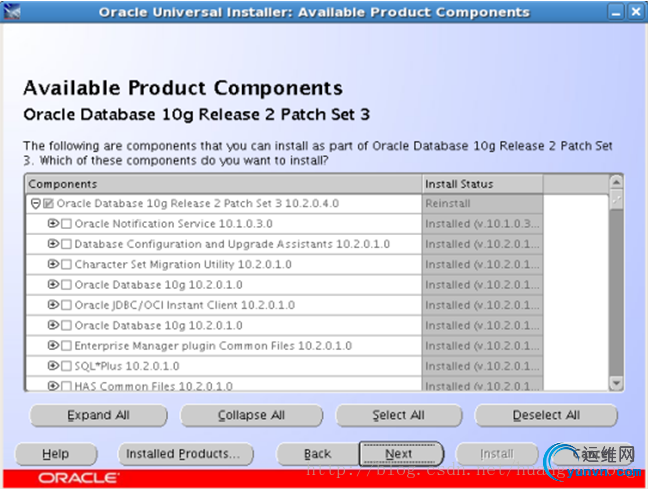Click the Components column header
This screenshot has height=489, width=648.
224,184
